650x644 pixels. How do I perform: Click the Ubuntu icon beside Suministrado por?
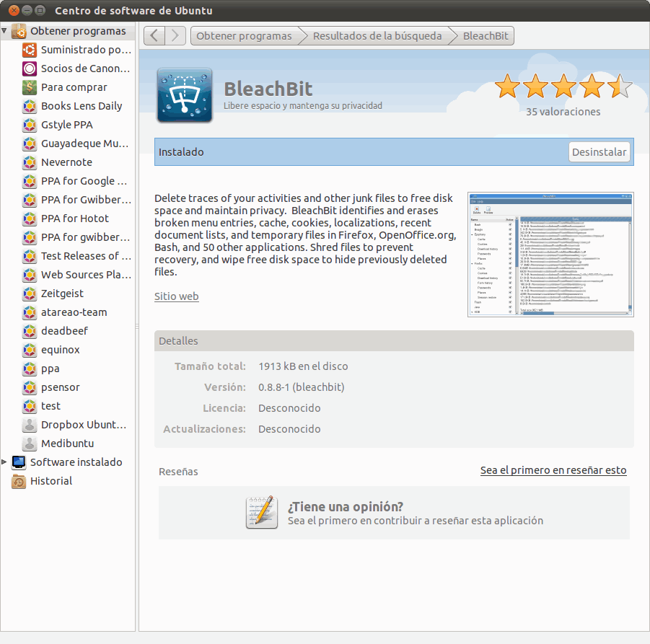(x=30, y=50)
